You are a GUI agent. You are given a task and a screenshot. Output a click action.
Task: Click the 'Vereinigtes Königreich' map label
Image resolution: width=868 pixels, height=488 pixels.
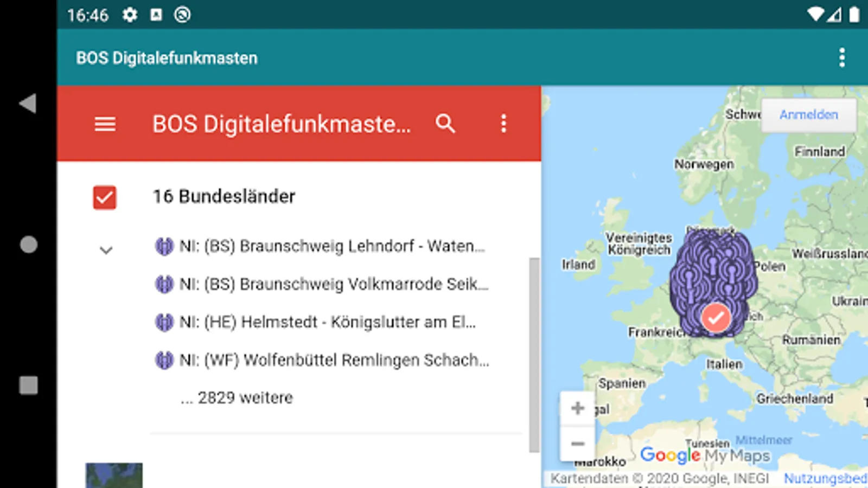[639, 243]
